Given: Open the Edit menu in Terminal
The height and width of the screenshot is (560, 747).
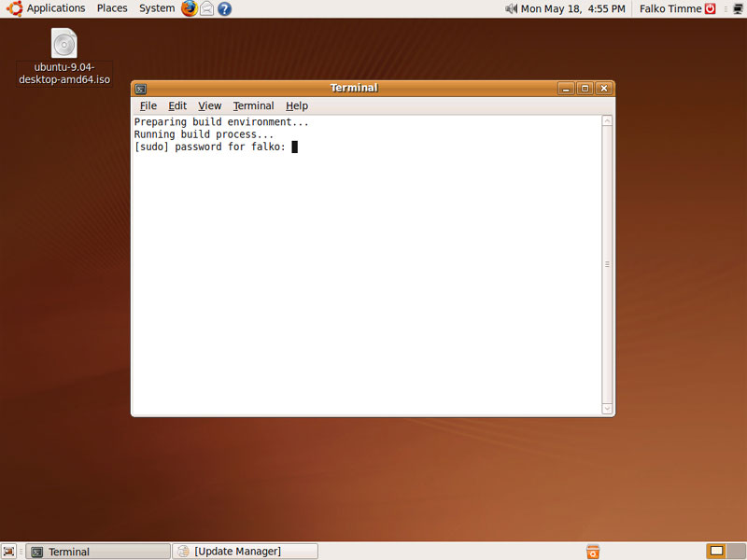Looking at the screenshot, I should [177, 105].
